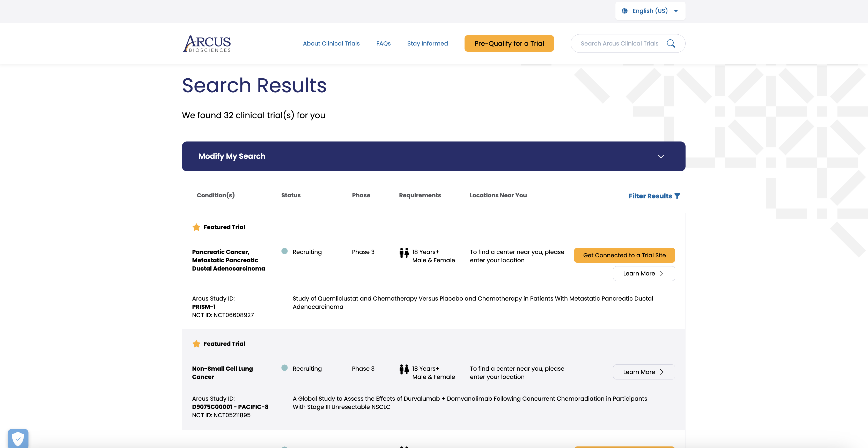Click the chevron on the Modify My Search bar

pos(661,156)
